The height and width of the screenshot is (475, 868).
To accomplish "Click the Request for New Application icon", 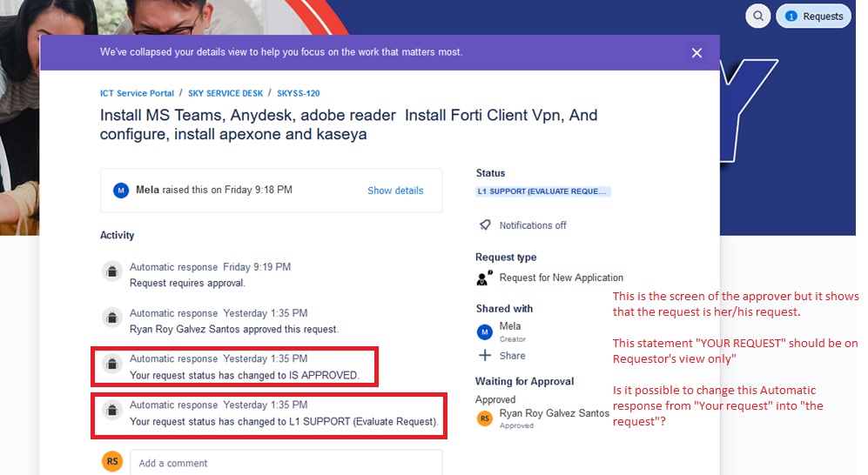I will [484, 278].
